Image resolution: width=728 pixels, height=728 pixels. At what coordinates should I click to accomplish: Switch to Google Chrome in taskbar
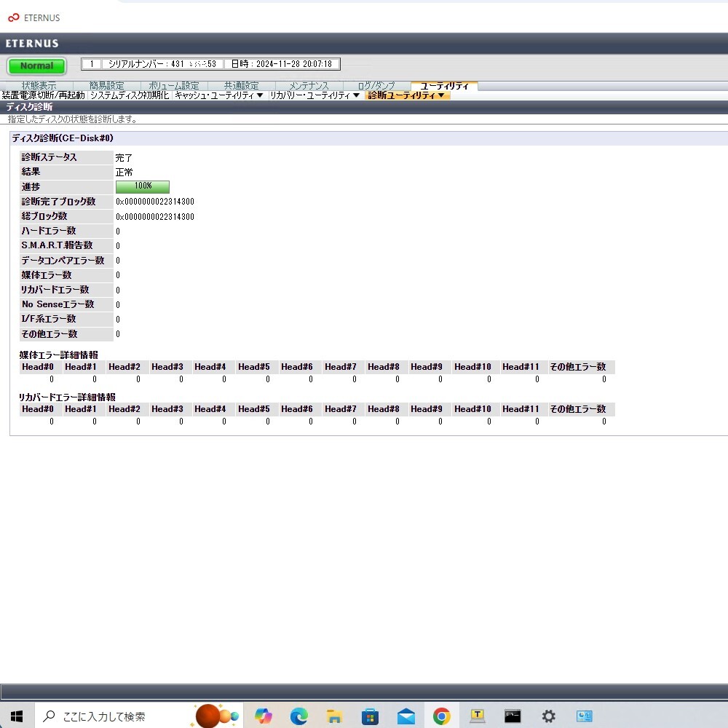point(442,716)
